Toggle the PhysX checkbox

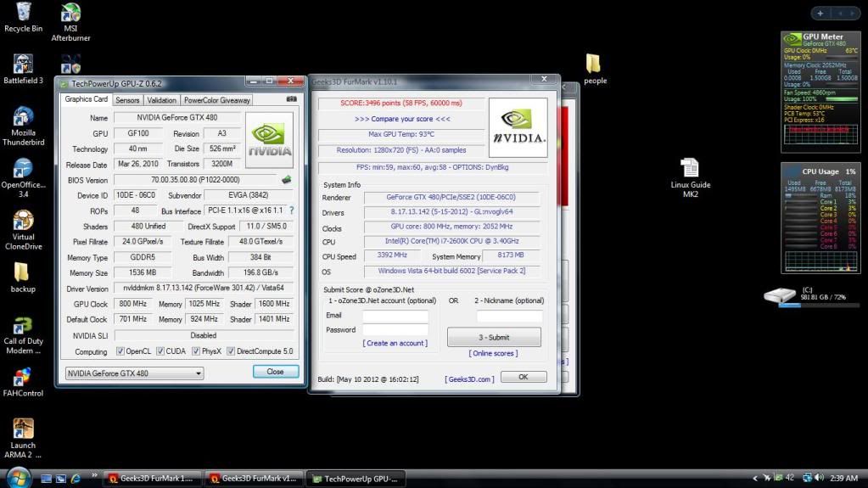(196, 351)
